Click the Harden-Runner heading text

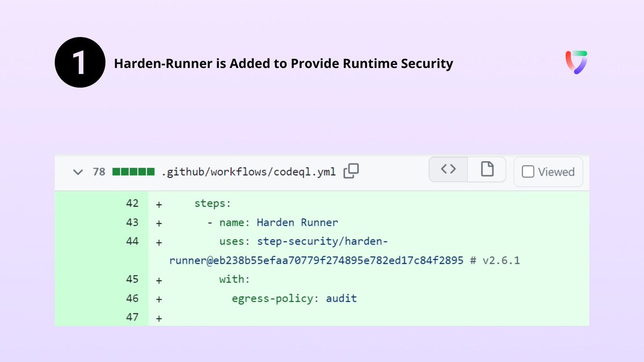click(x=283, y=64)
